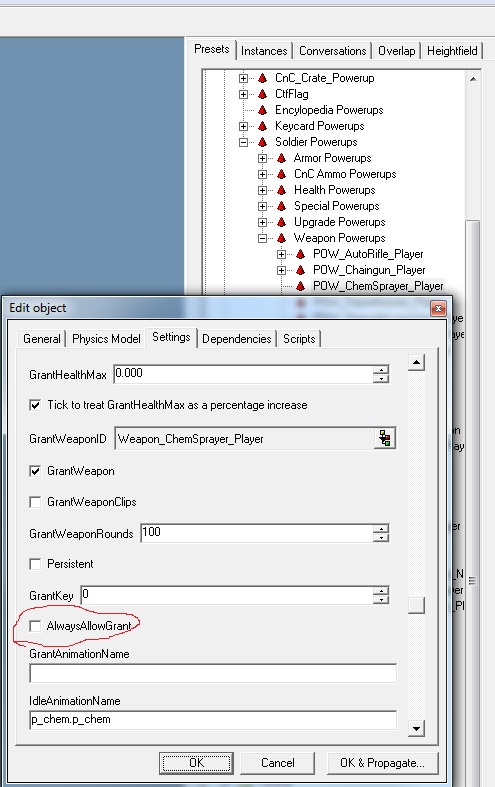The image size is (495, 787).
Task: Uncheck the GrantWeapon checkbox
Action: pyautogui.click(x=35, y=471)
